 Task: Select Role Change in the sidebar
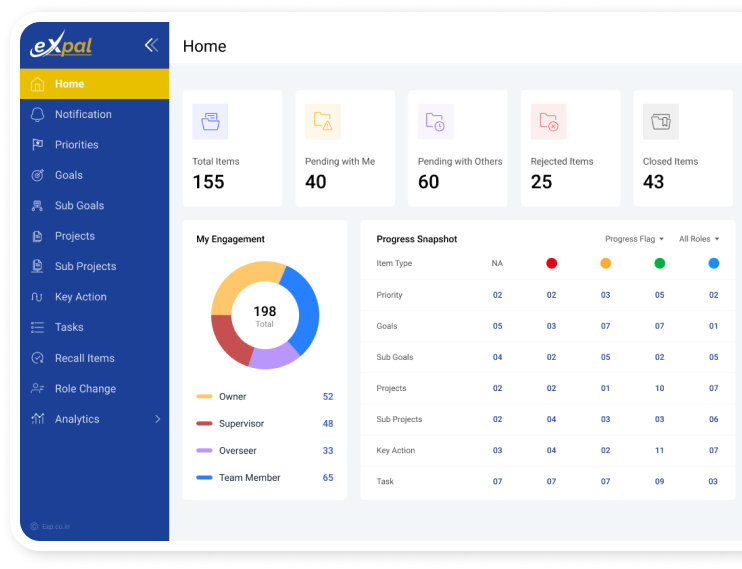click(x=85, y=388)
